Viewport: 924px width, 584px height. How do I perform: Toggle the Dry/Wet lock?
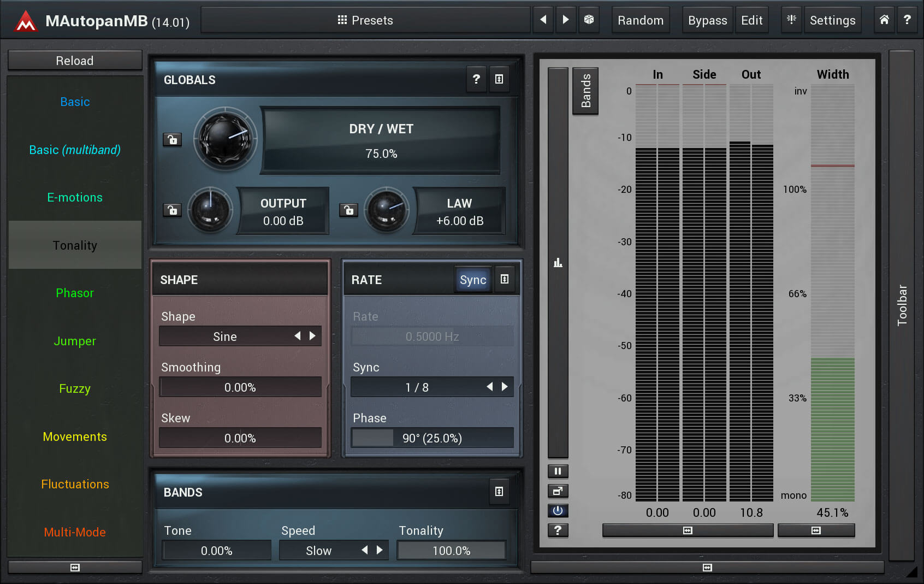click(x=173, y=140)
